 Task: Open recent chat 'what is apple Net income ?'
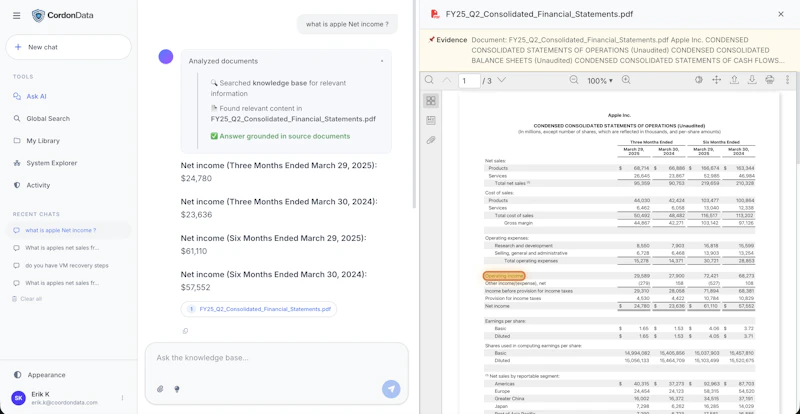click(68, 230)
